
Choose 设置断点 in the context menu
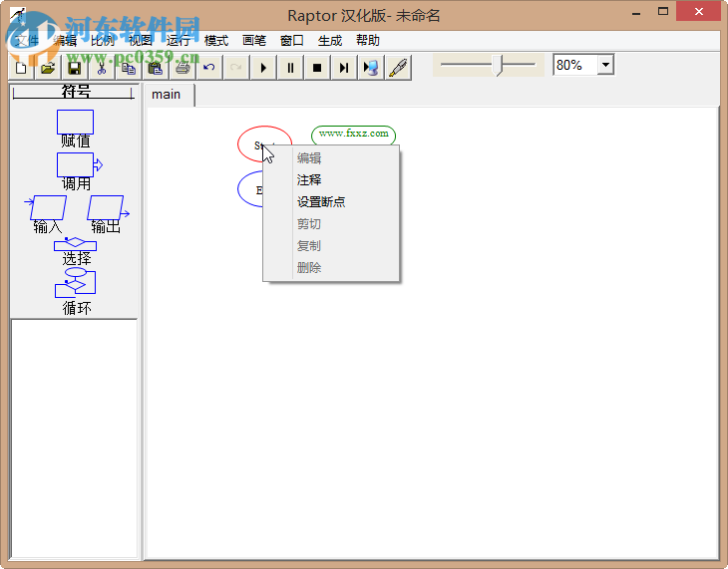pyautogui.click(x=331, y=202)
